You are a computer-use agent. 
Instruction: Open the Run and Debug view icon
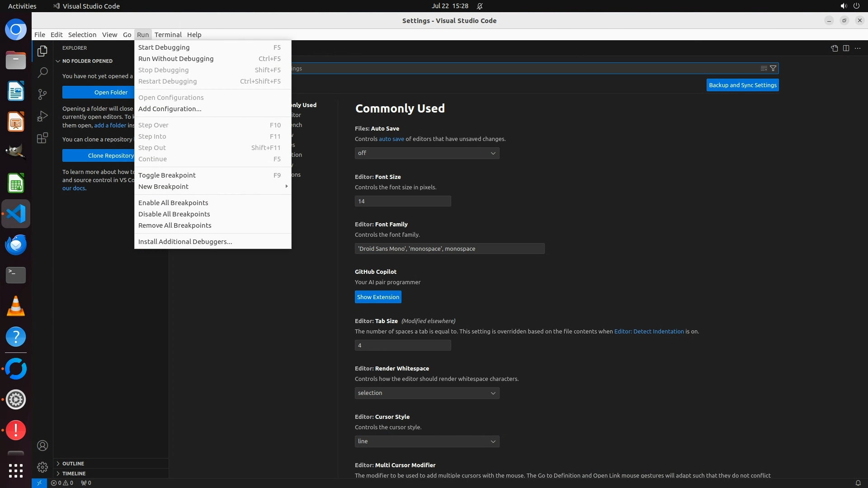click(42, 116)
